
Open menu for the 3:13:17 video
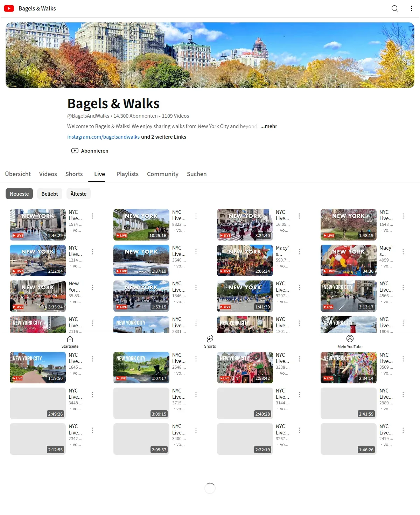coord(403,287)
